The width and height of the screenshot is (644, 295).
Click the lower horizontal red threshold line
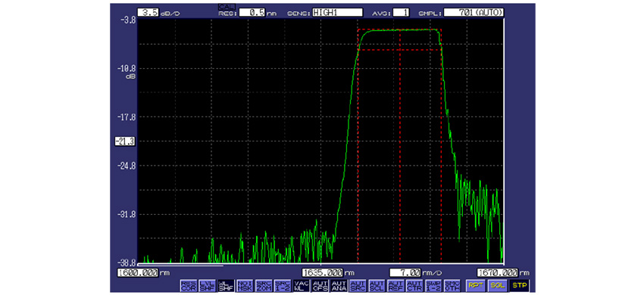click(x=399, y=50)
